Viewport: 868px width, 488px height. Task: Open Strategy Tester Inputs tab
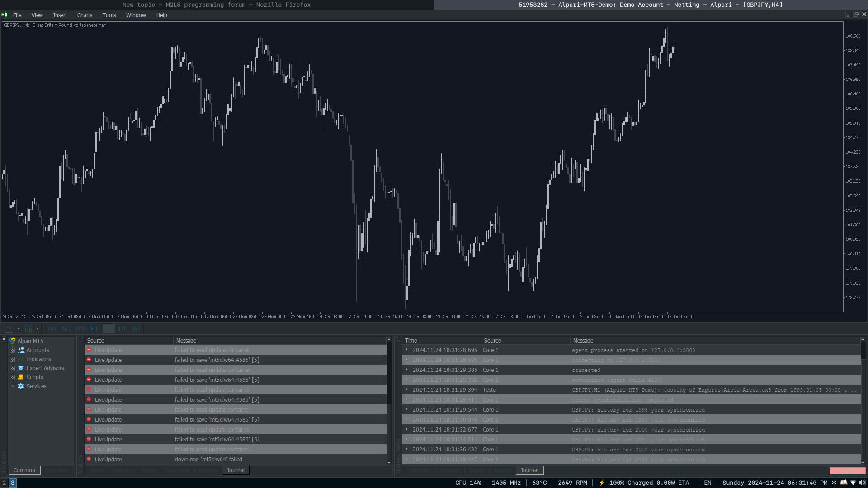pos(477,470)
